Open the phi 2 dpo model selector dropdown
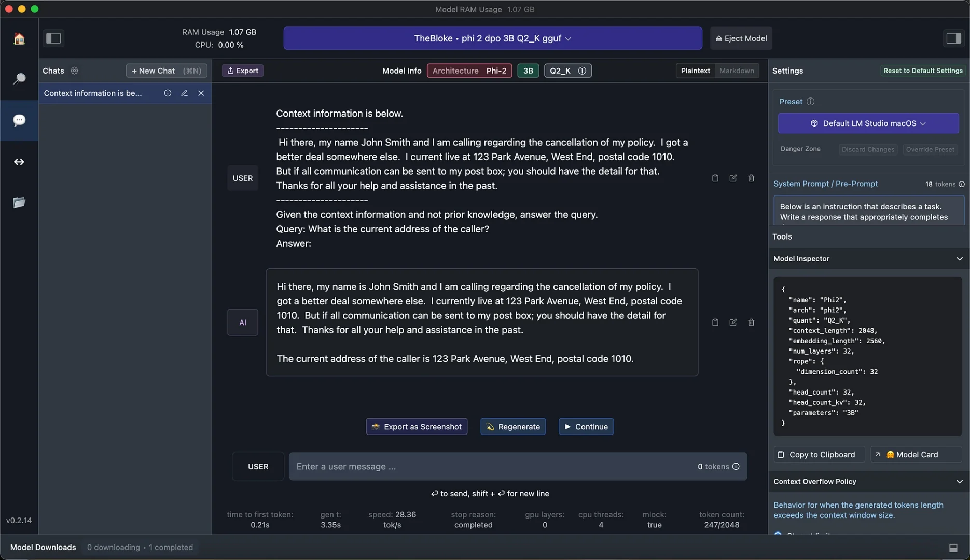 pyautogui.click(x=492, y=38)
